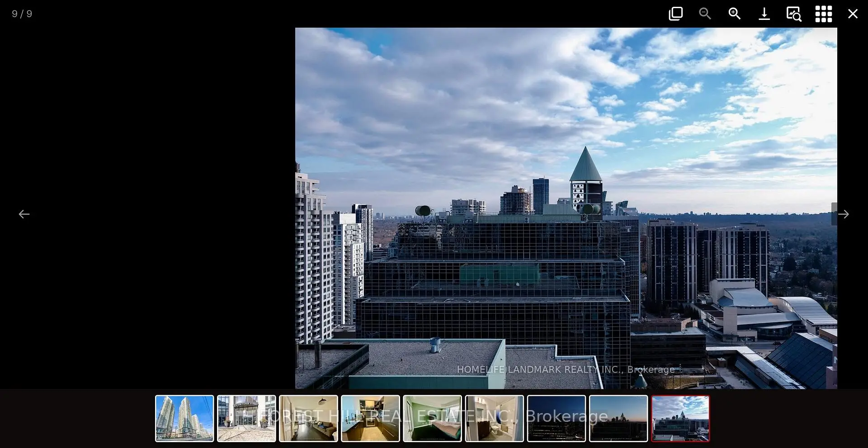Click the 9 / 9 photo counter
The height and width of the screenshot is (448, 868).
point(22,14)
